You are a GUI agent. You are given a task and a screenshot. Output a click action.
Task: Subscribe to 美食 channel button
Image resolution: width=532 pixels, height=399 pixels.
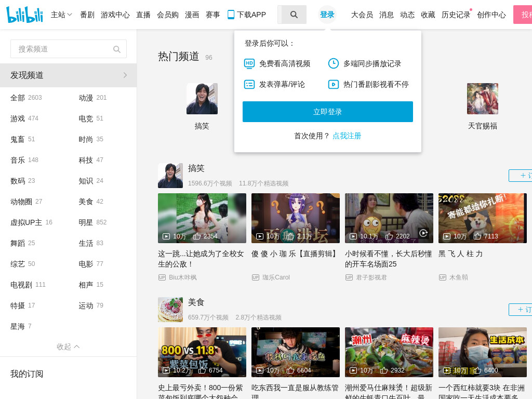tap(521, 310)
